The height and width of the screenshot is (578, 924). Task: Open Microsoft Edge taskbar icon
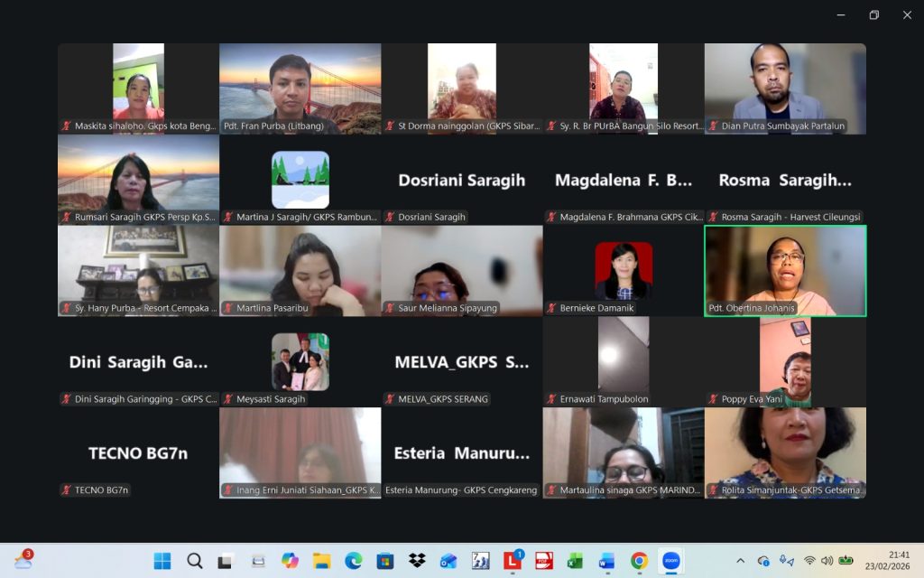(353, 561)
